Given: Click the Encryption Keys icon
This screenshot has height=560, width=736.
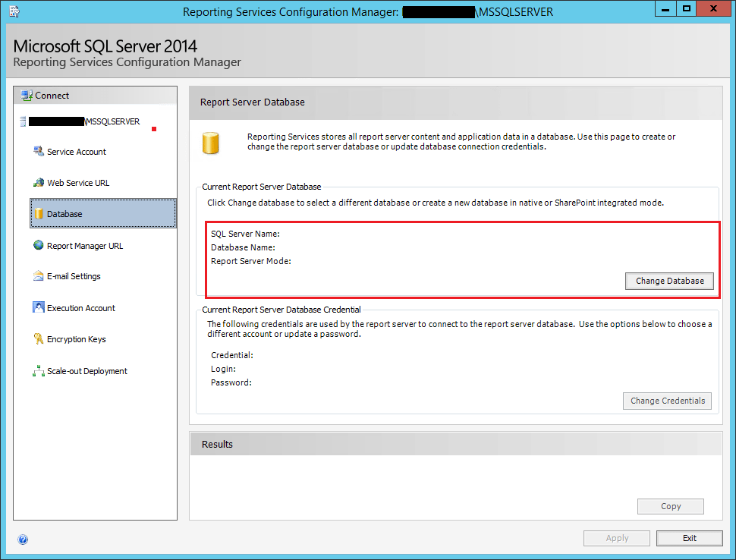Looking at the screenshot, I should click(39, 339).
